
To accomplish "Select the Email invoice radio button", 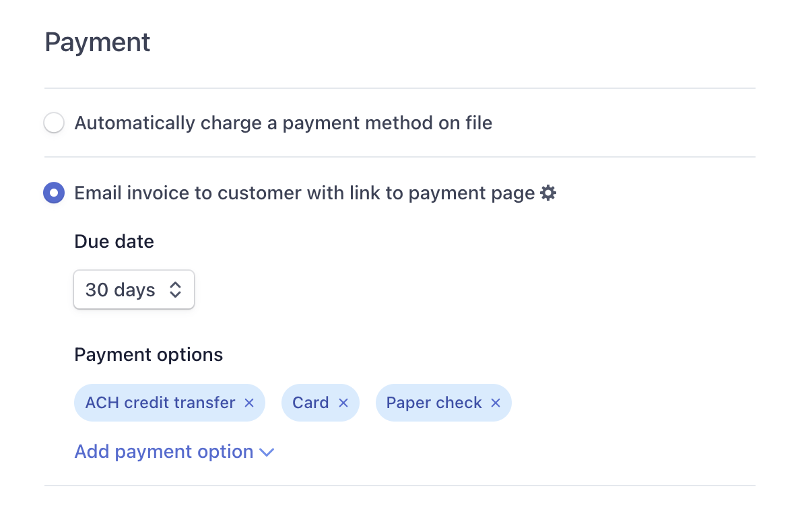I will tap(54, 193).
